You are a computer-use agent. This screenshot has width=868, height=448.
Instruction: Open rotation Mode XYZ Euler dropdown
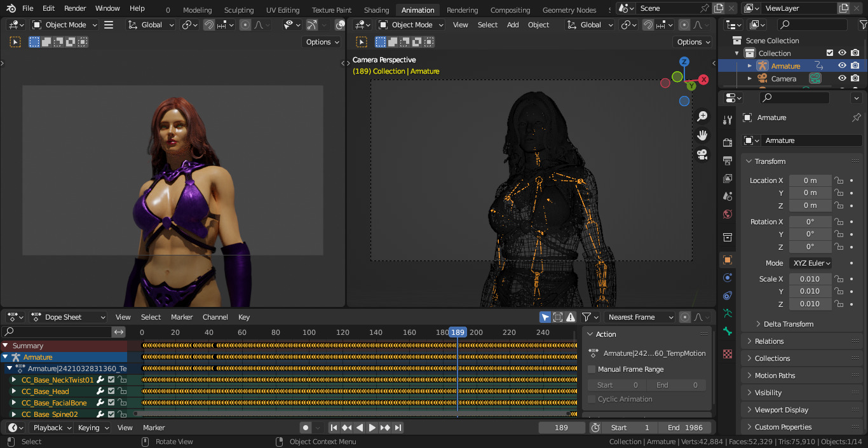pos(811,263)
